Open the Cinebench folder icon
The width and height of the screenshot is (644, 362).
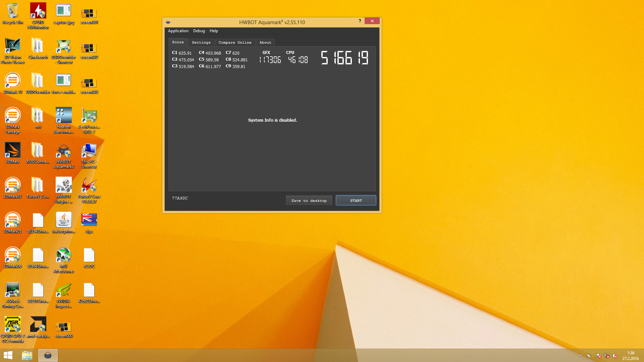pyautogui.click(x=38, y=49)
